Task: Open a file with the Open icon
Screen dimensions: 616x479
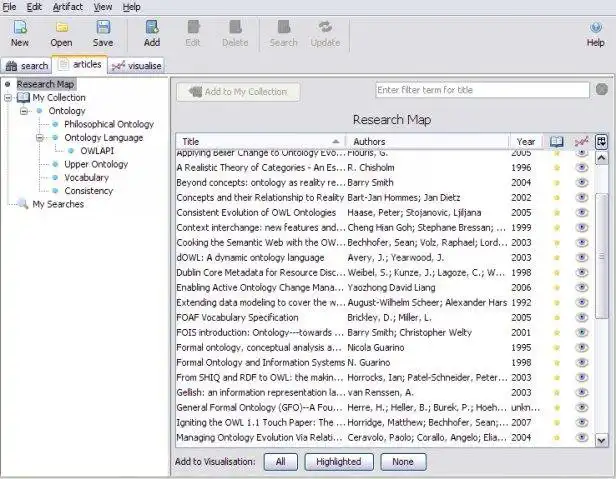Action: coord(61,28)
